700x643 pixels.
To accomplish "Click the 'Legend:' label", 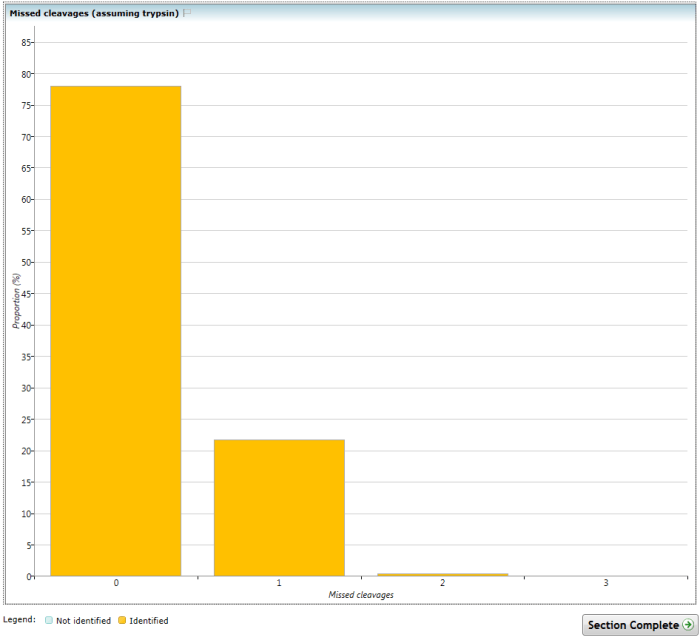I will pyautogui.click(x=19, y=620).
